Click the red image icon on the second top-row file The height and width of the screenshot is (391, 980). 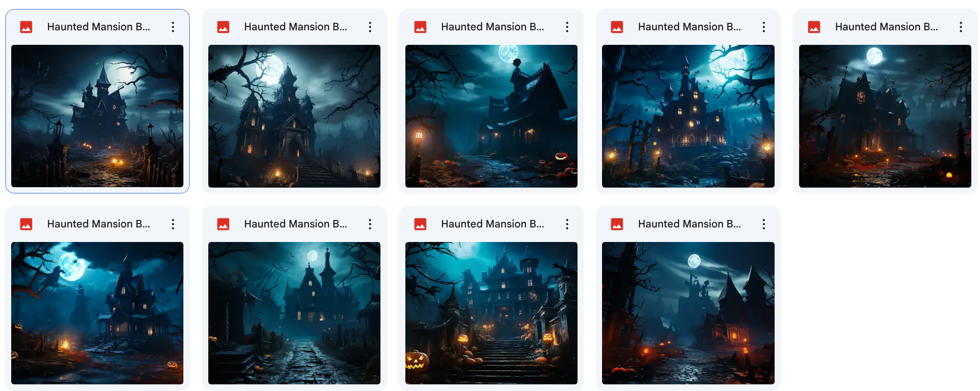pyautogui.click(x=224, y=27)
